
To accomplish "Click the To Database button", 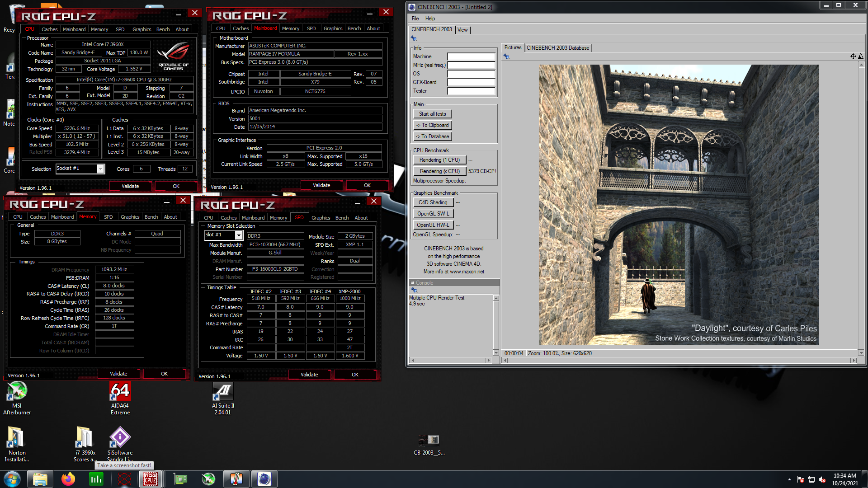I will pyautogui.click(x=432, y=136).
